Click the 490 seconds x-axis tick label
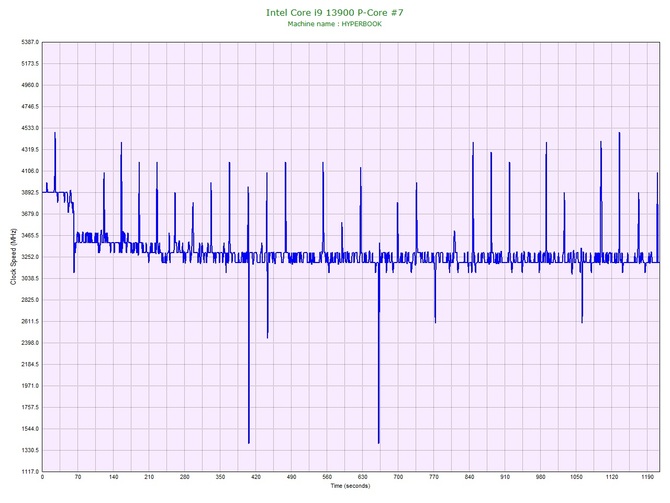The width and height of the screenshot is (670, 503). (x=291, y=477)
